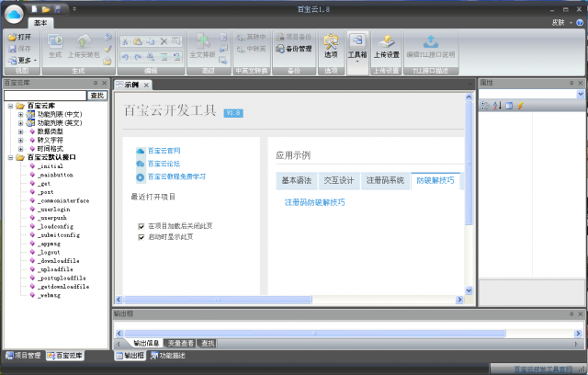Close the 示例 document tab
The image size is (588, 375).
tap(146, 85)
